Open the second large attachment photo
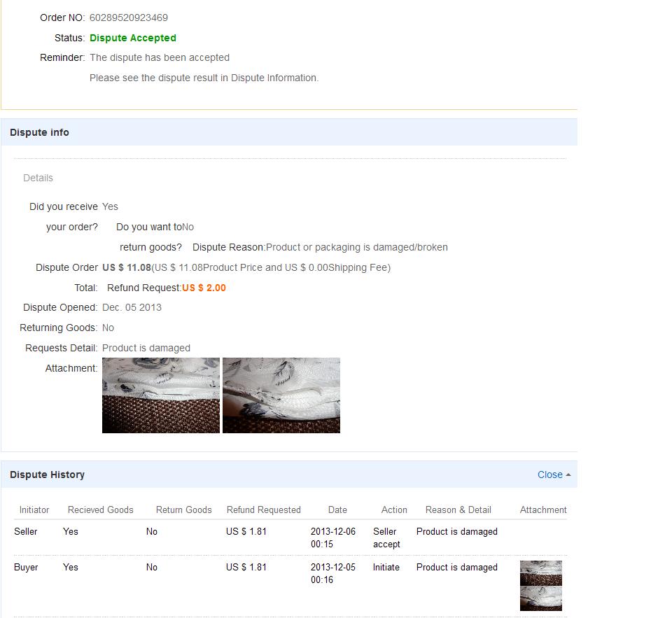The width and height of the screenshot is (672, 618). click(x=281, y=395)
